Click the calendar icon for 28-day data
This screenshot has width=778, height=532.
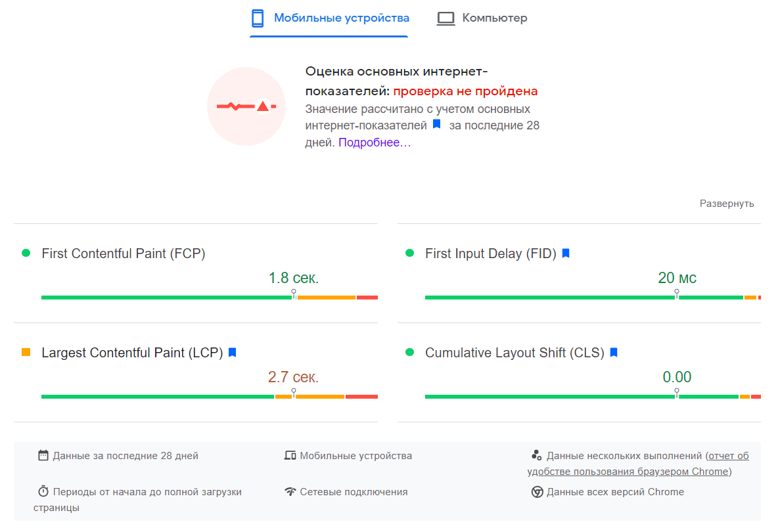43,456
